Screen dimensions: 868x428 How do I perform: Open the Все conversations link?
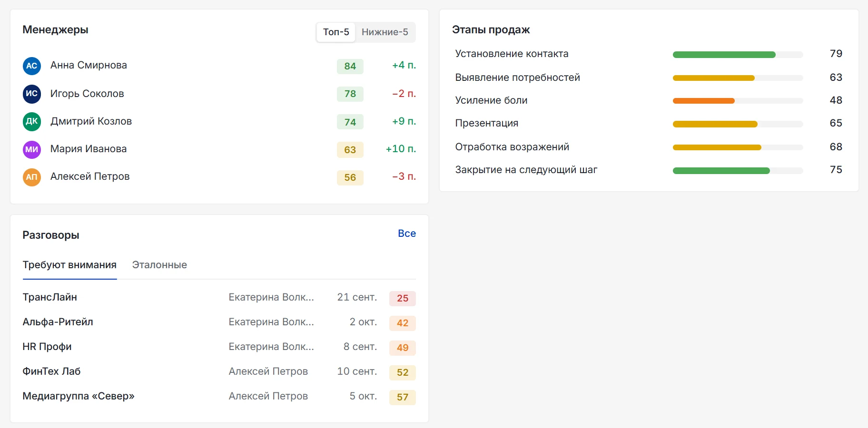pos(407,233)
